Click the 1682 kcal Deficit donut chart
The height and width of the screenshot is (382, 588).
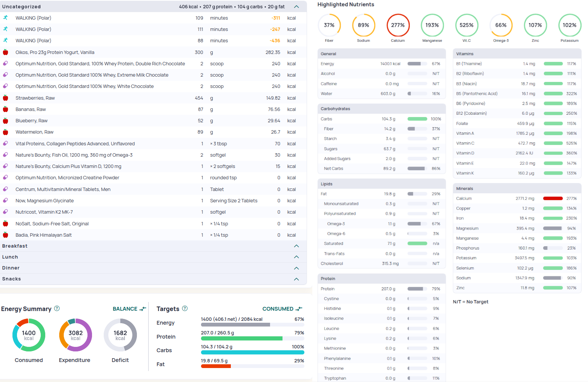[x=120, y=335]
